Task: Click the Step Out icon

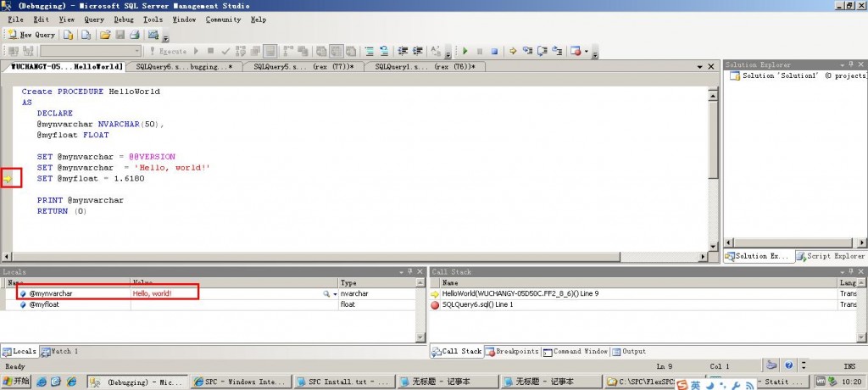Action: coord(557,51)
